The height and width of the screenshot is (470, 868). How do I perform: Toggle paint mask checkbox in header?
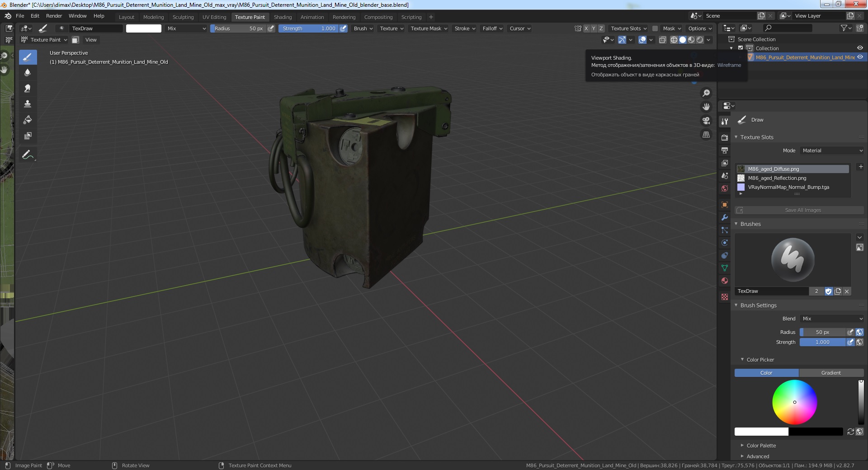[655, 28]
